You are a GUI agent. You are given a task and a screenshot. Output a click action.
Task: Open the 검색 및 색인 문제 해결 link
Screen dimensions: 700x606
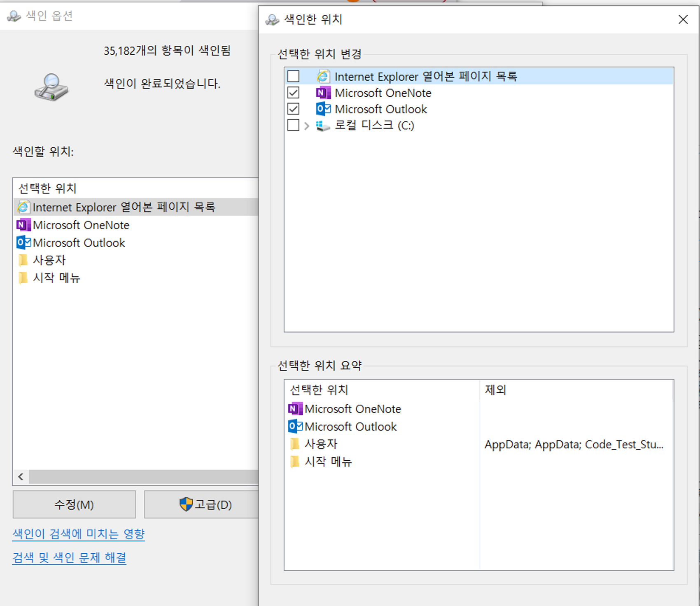pos(69,557)
